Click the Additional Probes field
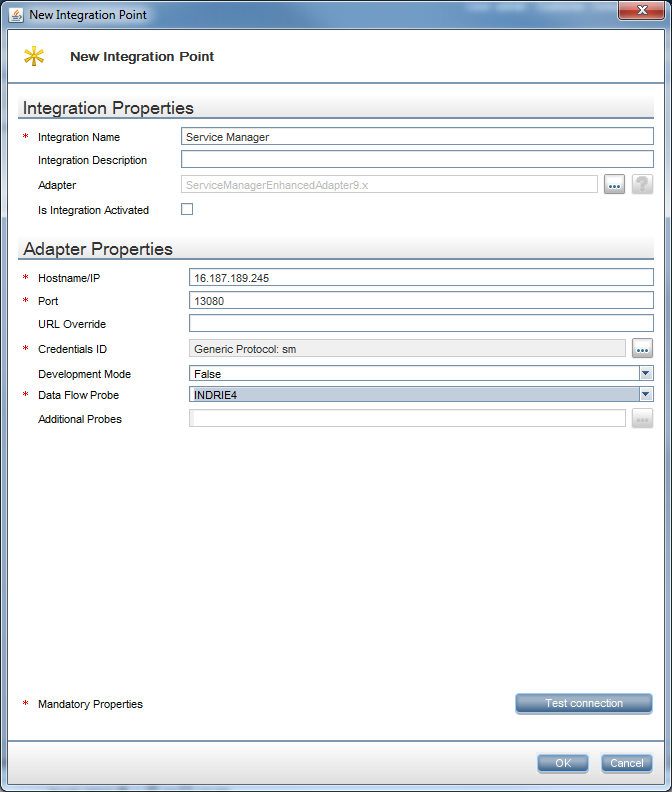Image resolution: width=672 pixels, height=792 pixels. point(407,419)
